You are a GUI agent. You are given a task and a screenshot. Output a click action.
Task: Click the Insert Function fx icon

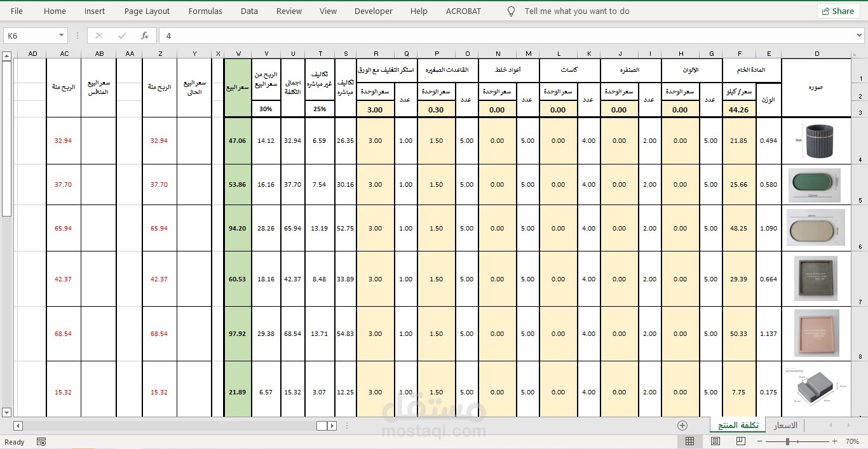tap(145, 36)
